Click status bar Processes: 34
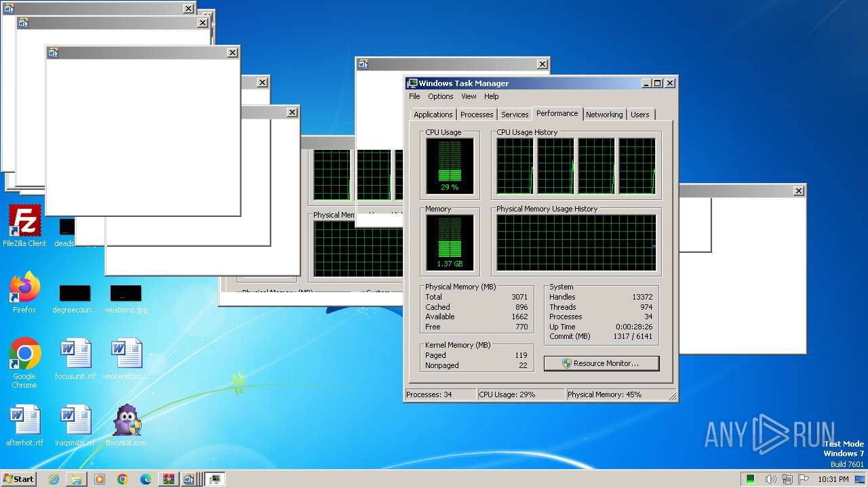868x488 pixels. [x=440, y=394]
